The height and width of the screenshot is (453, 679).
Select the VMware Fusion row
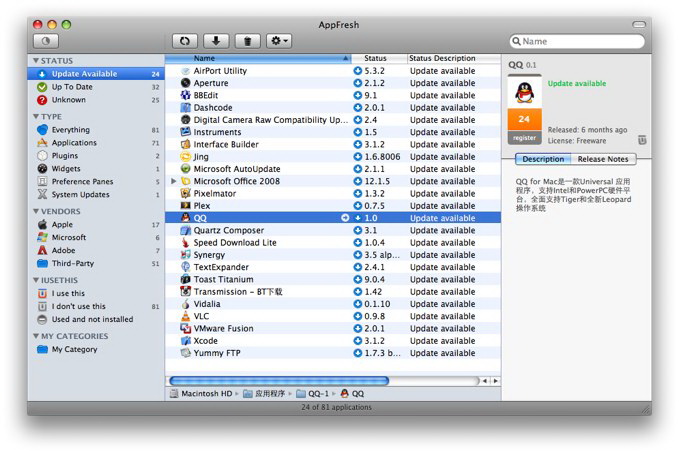[x=333, y=329]
